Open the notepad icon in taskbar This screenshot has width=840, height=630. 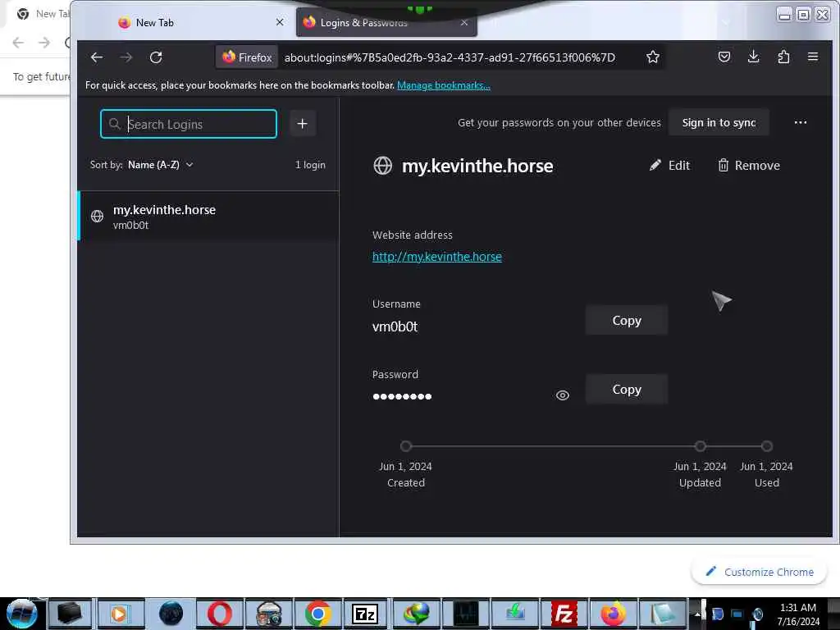662,614
